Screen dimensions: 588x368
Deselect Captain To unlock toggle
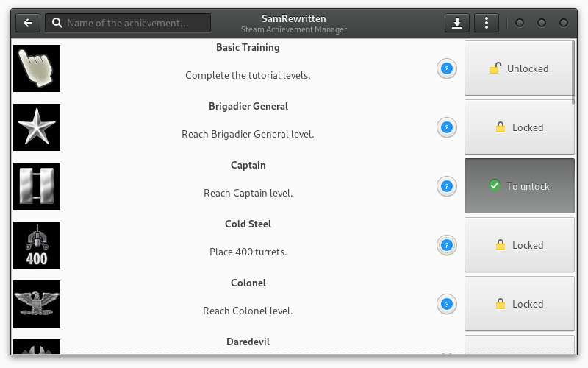tap(520, 186)
